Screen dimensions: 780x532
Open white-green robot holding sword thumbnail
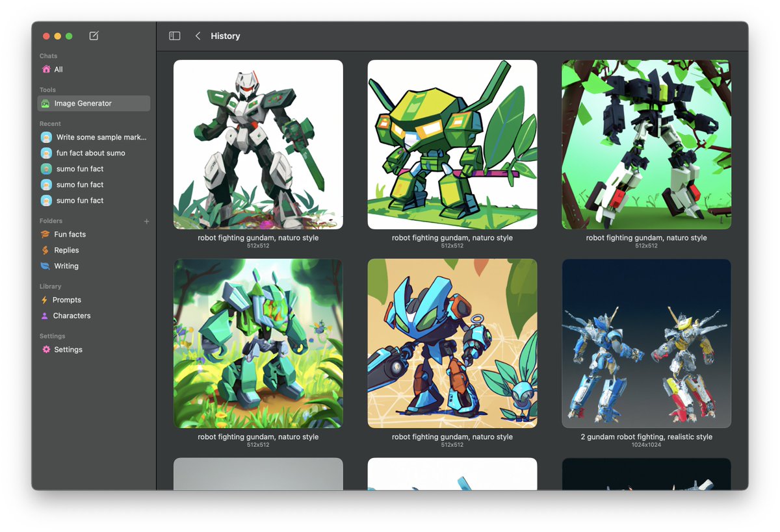[x=258, y=145]
